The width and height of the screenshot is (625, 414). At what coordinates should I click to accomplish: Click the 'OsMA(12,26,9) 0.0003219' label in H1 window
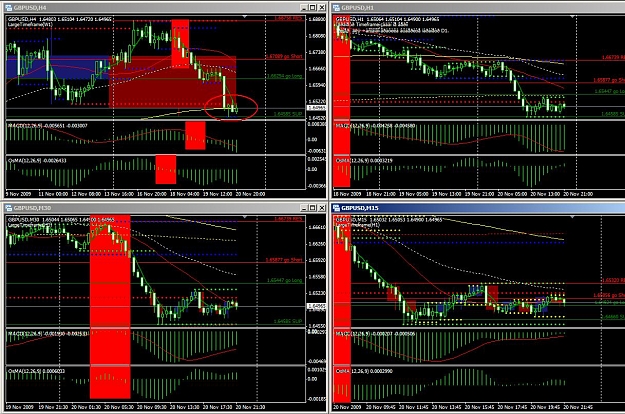[x=364, y=161]
